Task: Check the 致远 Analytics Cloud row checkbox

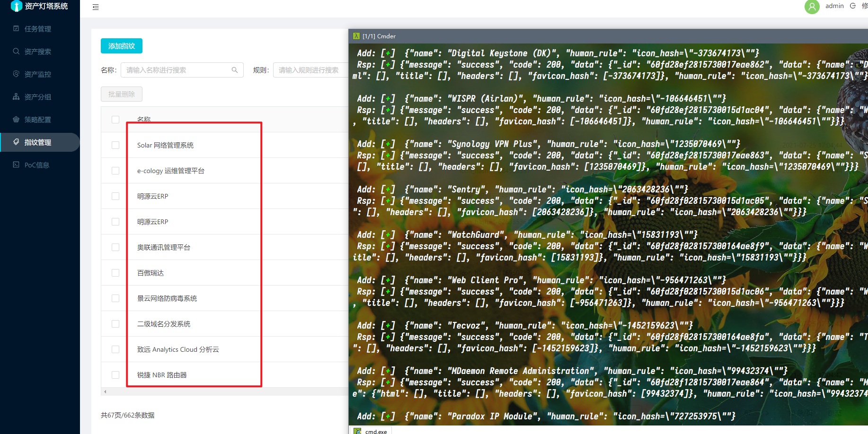Action: [x=115, y=349]
